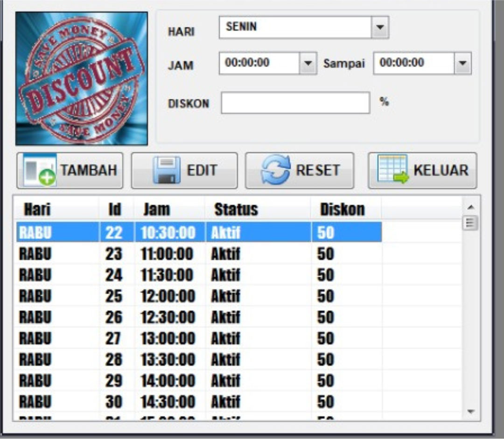Click into the DISKON percentage field
Image resolution: width=504 pixels, height=439 pixels.
pyautogui.click(x=295, y=103)
